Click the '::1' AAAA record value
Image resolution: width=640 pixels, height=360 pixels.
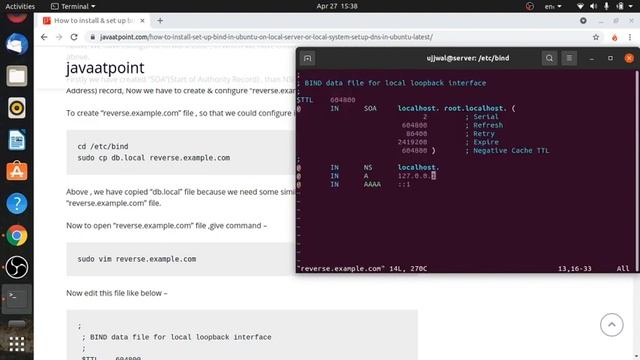(x=404, y=184)
